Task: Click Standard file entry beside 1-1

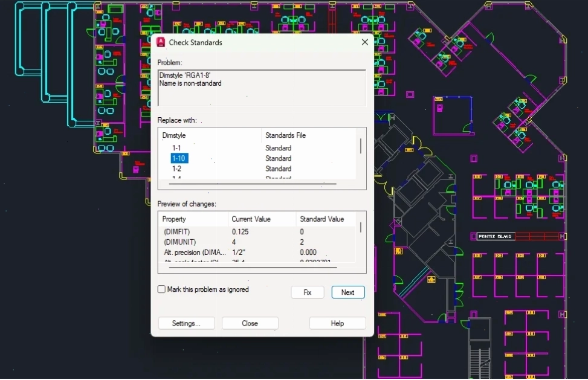Action: [x=278, y=148]
